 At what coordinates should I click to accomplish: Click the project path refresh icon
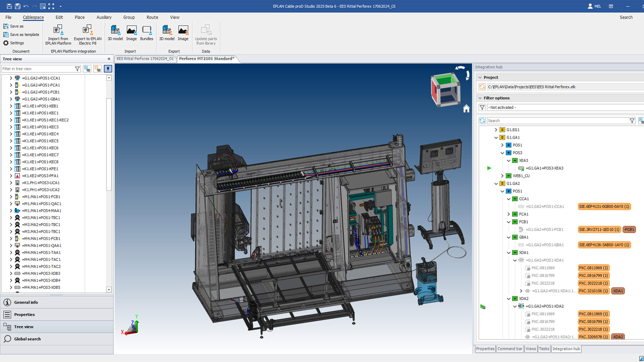point(482,87)
